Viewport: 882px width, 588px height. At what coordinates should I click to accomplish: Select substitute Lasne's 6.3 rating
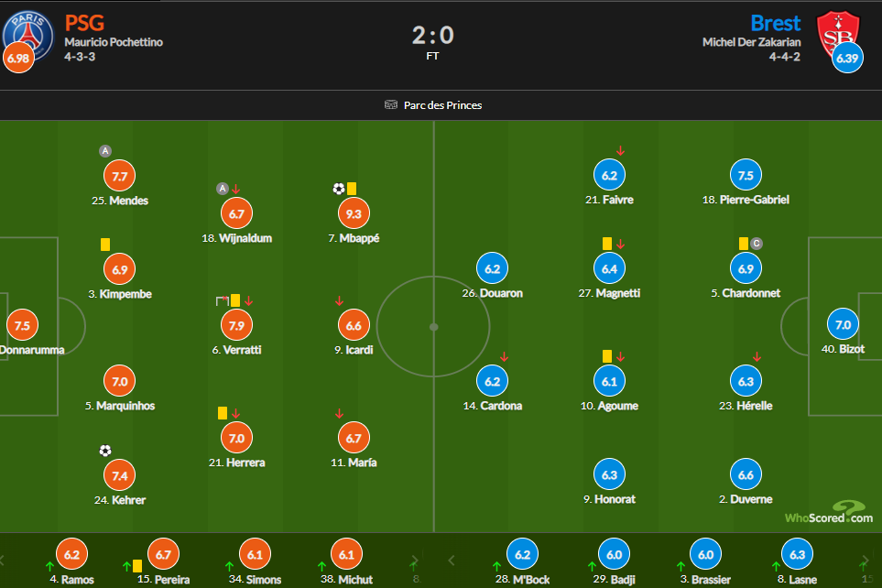coord(797,555)
